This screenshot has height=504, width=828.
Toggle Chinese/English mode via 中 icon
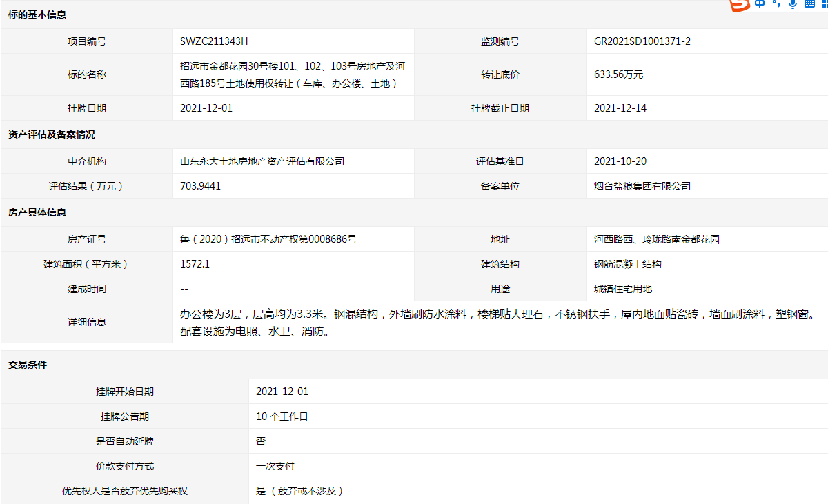pyautogui.click(x=760, y=4)
